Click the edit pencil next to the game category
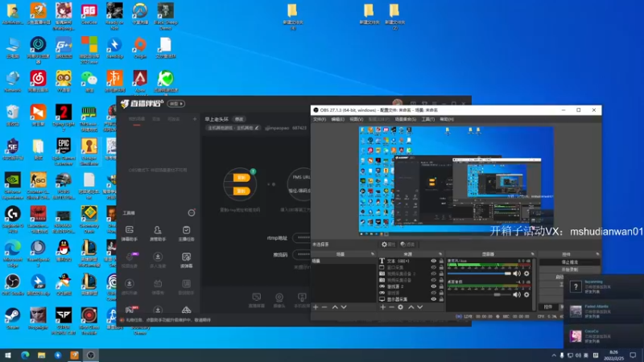 [257, 128]
